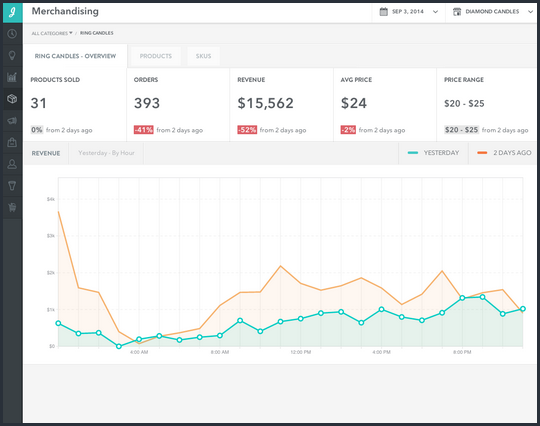This screenshot has height=426, width=540.
Task: Click the last teal data point on chart
Action: click(523, 309)
